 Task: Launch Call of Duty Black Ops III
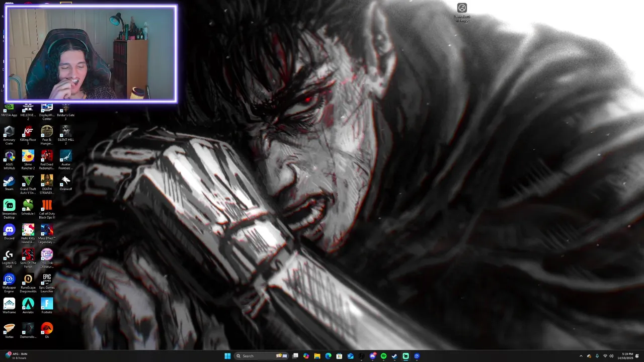[x=47, y=210]
